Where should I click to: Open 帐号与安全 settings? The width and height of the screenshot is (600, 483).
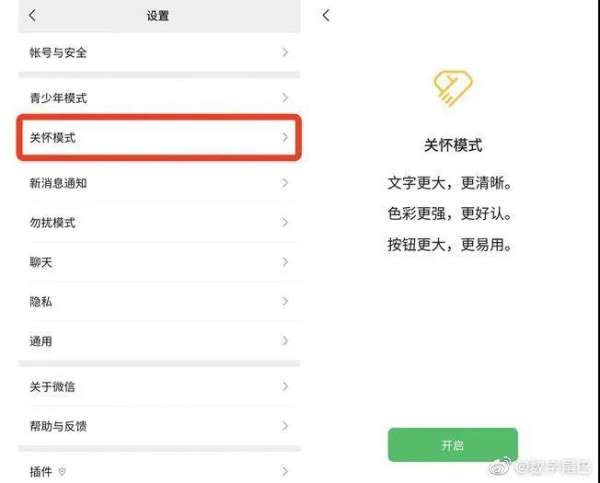coord(159,52)
